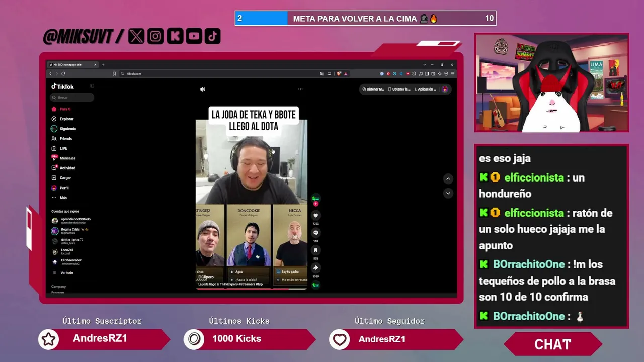
Task: Open the El Observador followed account
Action: [x=66, y=262]
